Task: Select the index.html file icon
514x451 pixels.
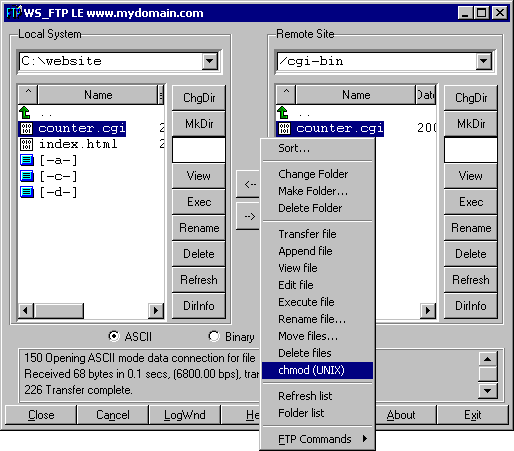Action: [x=26, y=144]
